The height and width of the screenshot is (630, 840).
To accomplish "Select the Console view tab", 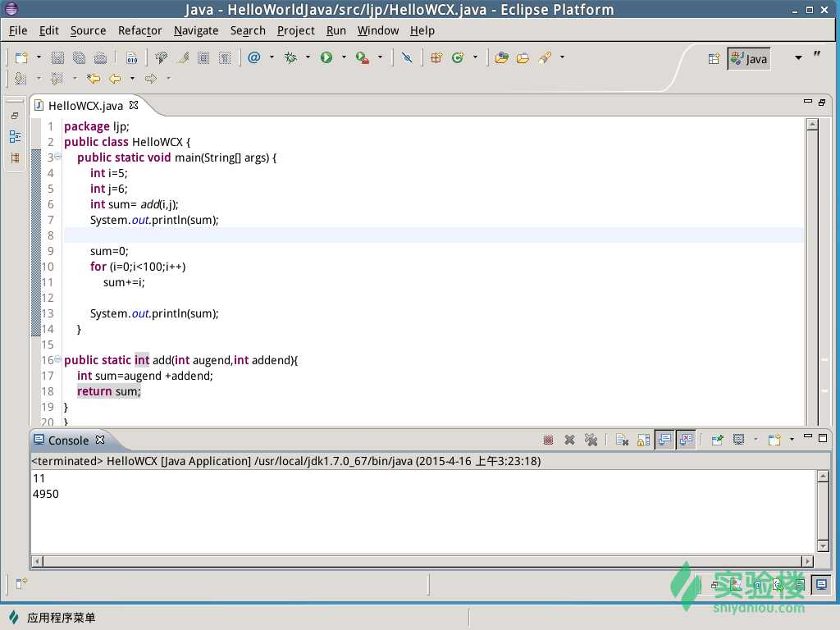I will tap(68, 441).
